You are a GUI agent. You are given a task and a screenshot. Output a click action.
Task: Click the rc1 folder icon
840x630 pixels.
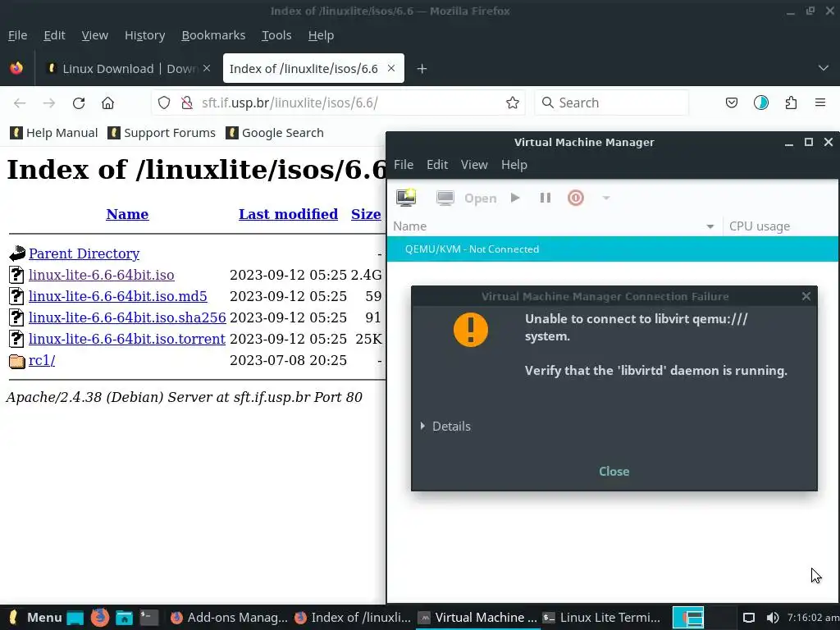click(x=17, y=361)
